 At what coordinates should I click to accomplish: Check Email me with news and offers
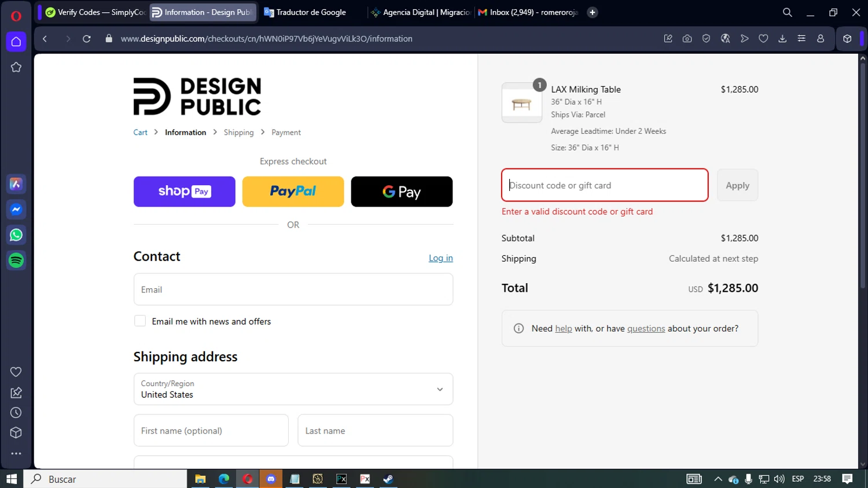click(140, 321)
